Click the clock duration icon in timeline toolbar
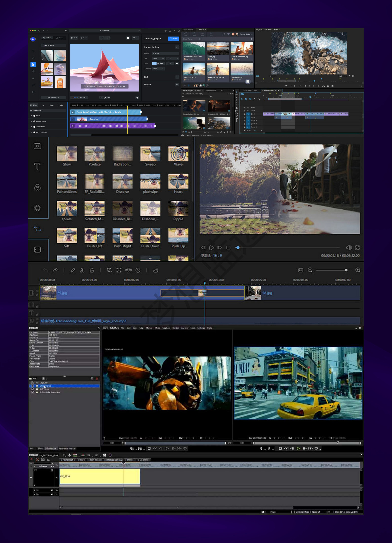The height and width of the screenshot is (543, 392). pos(138,270)
